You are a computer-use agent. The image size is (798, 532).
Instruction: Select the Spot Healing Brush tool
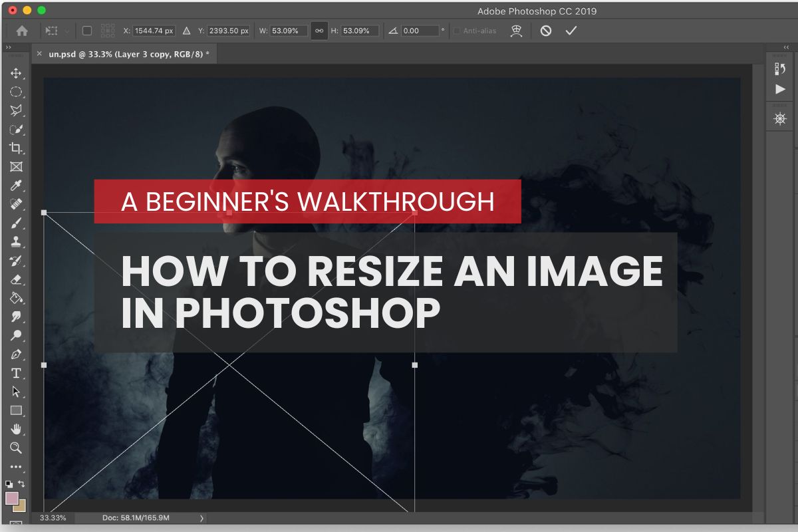point(16,204)
